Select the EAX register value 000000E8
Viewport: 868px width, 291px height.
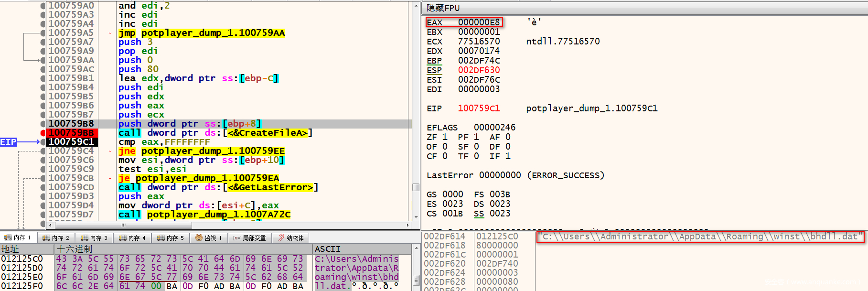pos(479,22)
